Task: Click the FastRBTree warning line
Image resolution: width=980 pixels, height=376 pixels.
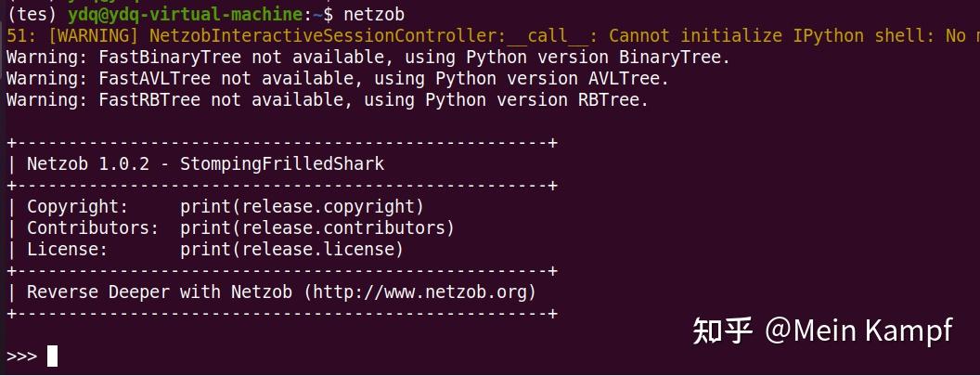Action: point(327,99)
